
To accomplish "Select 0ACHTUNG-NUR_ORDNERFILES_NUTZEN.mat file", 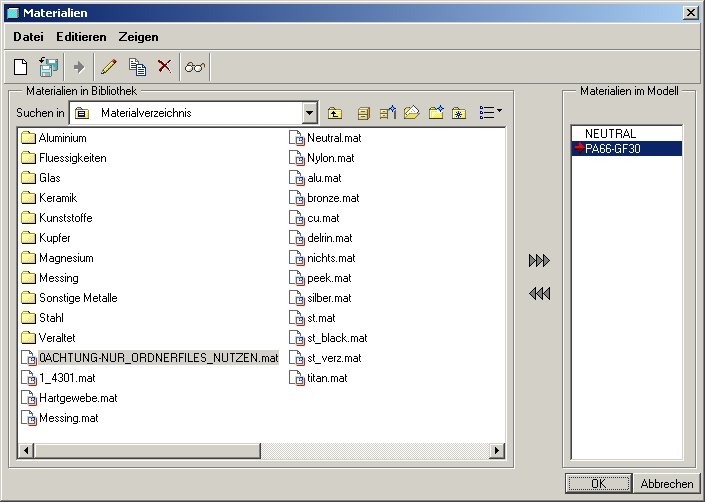I will click(150, 358).
